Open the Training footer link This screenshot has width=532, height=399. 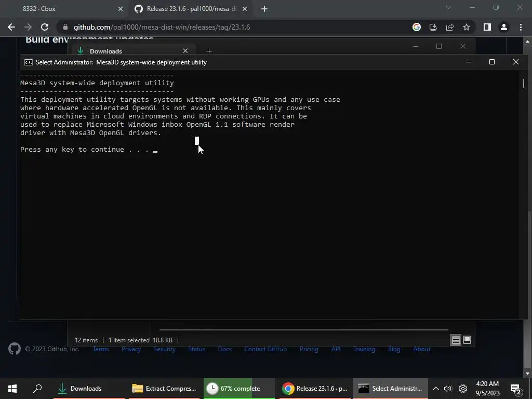pyautogui.click(x=364, y=349)
